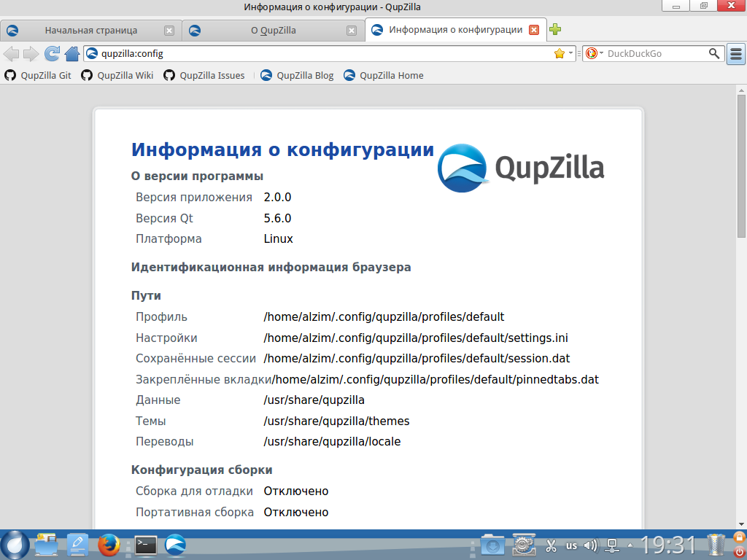Close the Информация о конфигурации tab
Image resolution: width=747 pixels, height=560 pixels.
click(x=534, y=29)
